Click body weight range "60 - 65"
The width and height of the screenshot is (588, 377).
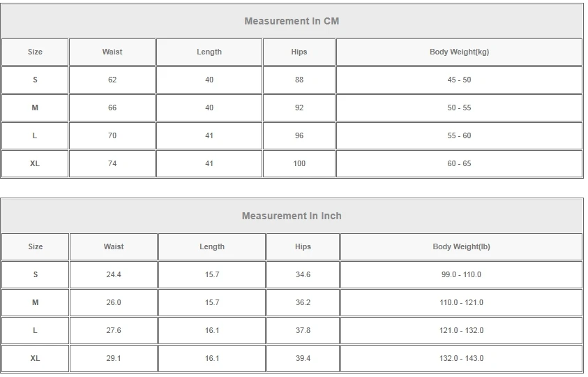(459, 164)
